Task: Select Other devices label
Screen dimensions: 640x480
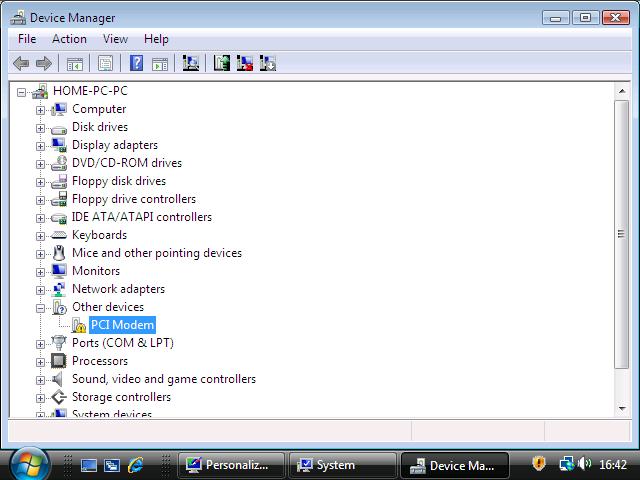Action: (108, 307)
